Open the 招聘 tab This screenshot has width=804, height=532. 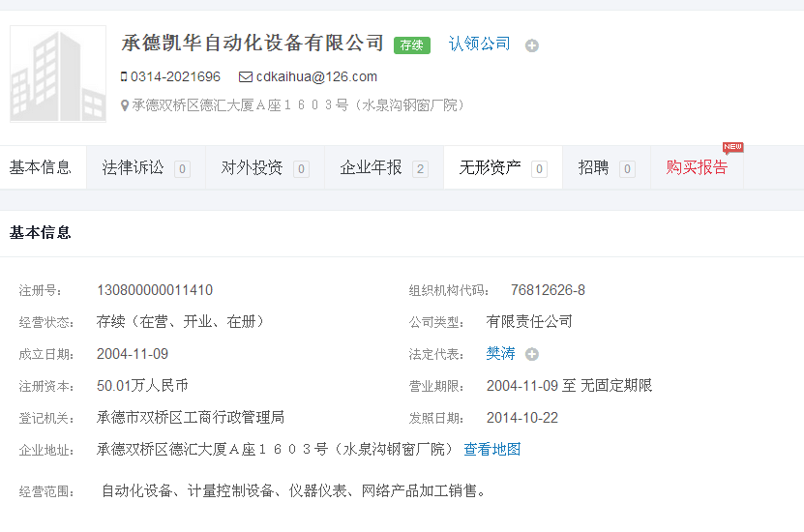pos(593,167)
